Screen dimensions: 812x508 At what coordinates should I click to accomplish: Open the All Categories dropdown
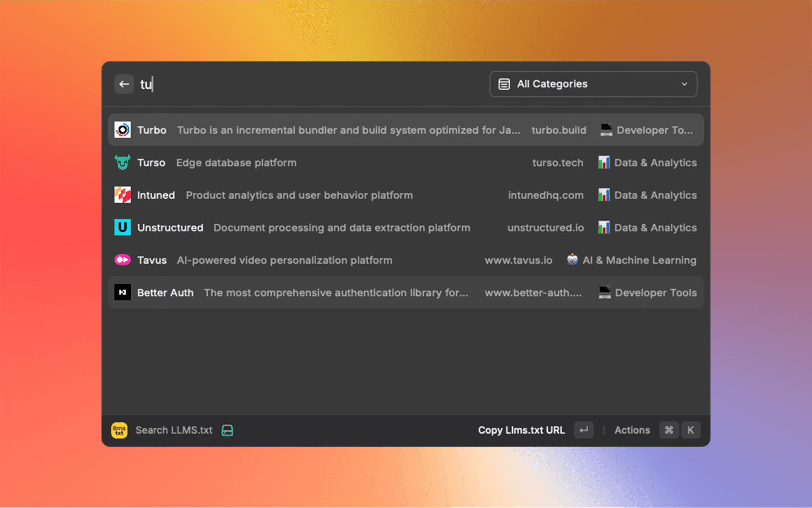point(593,84)
